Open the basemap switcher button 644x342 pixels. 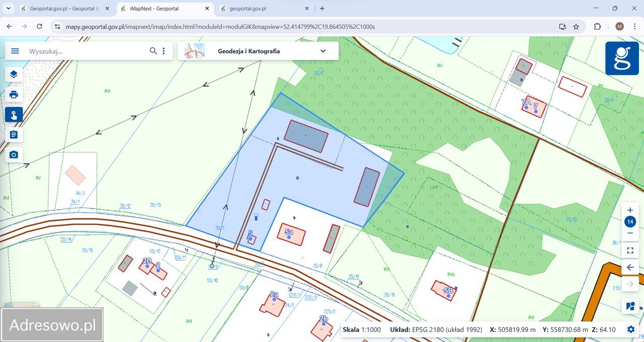coord(630,306)
